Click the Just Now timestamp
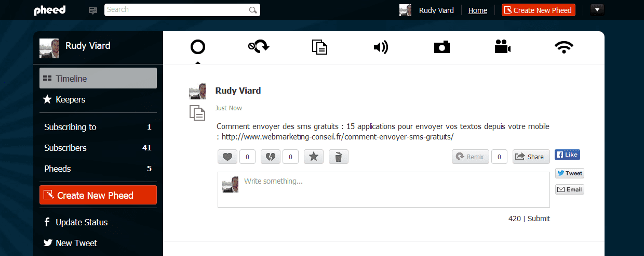The image size is (644, 256). (229, 108)
